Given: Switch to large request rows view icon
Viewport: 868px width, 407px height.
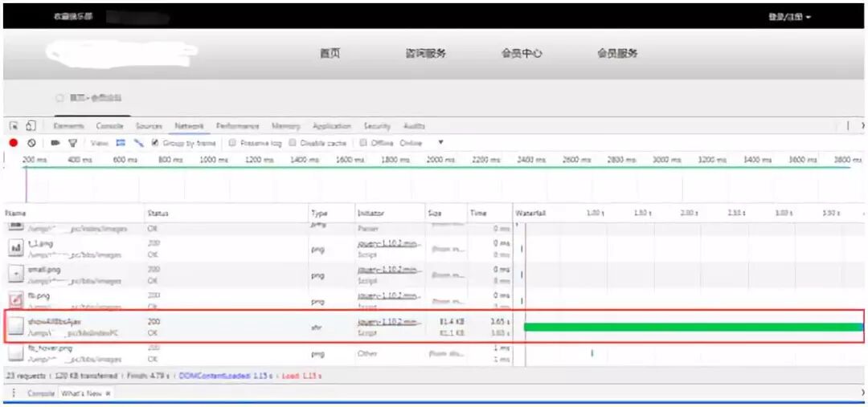Looking at the screenshot, I should click(121, 143).
